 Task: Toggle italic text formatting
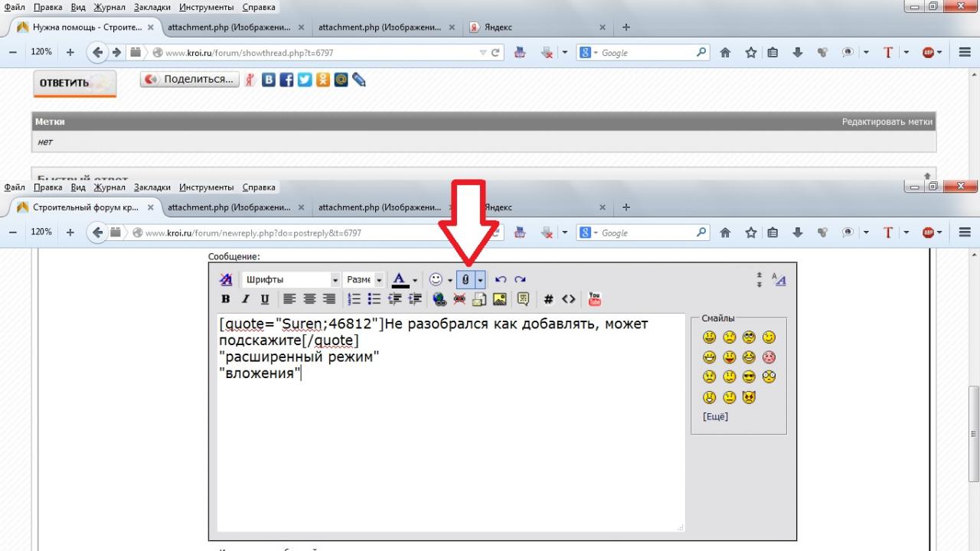coord(246,299)
